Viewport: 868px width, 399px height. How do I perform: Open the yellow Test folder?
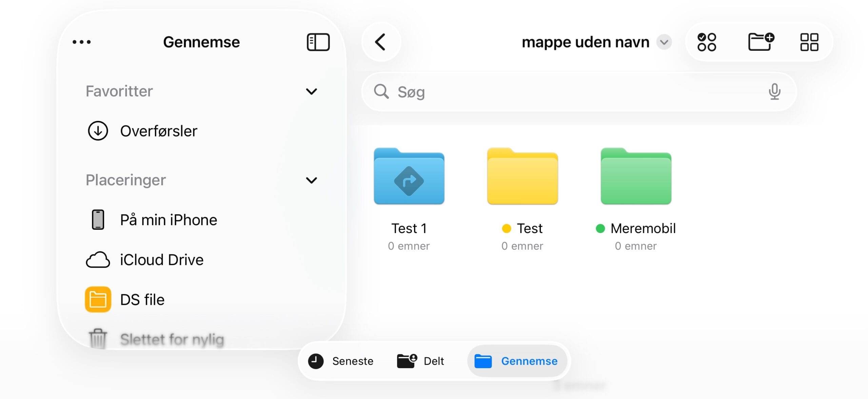coord(522,176)
